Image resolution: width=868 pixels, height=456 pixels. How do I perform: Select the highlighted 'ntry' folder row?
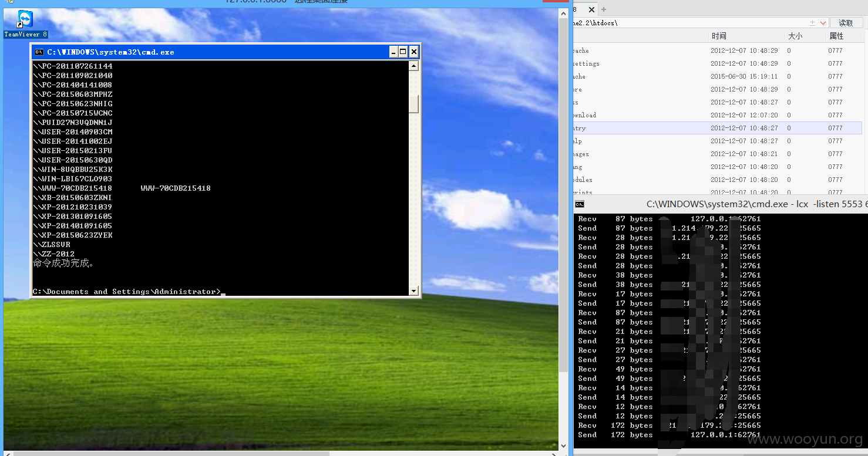718,128
